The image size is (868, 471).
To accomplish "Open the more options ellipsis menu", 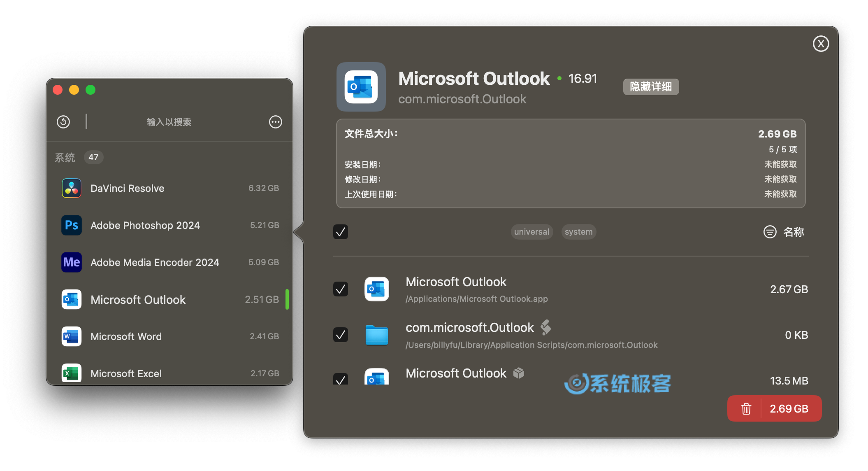I will point(276,122).
